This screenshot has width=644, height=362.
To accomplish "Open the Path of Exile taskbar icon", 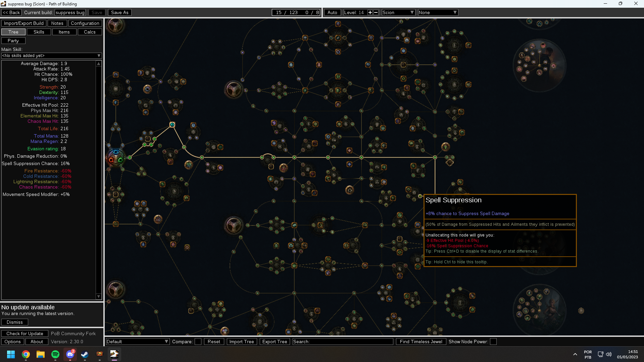I will 100,354.
